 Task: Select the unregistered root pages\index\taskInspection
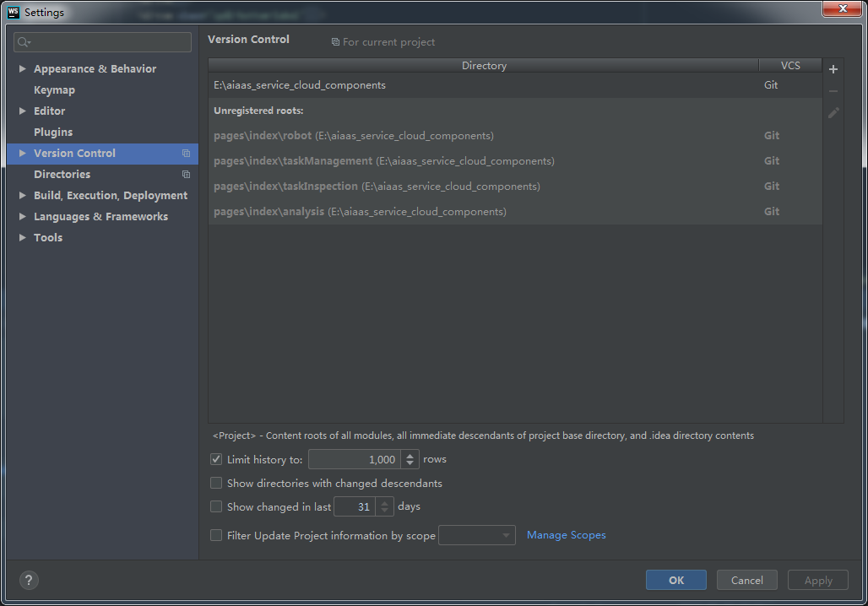515,187
